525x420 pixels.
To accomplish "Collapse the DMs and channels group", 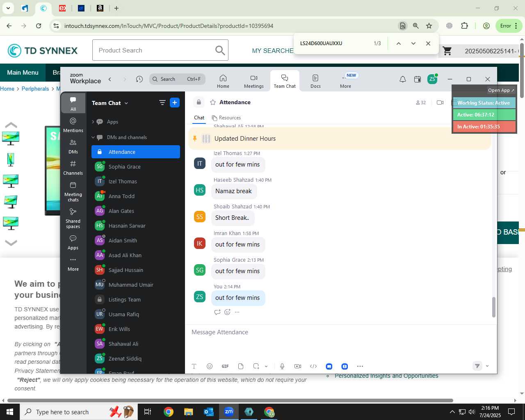I will 93,137.
